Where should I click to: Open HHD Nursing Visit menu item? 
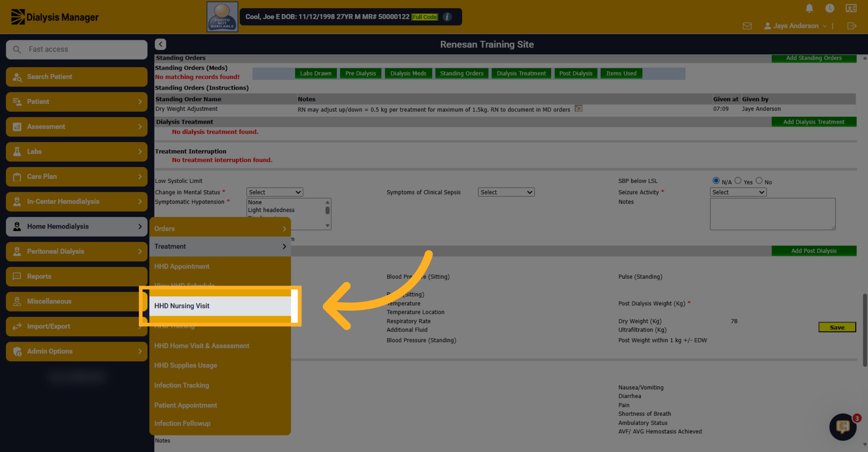(220, 306)
